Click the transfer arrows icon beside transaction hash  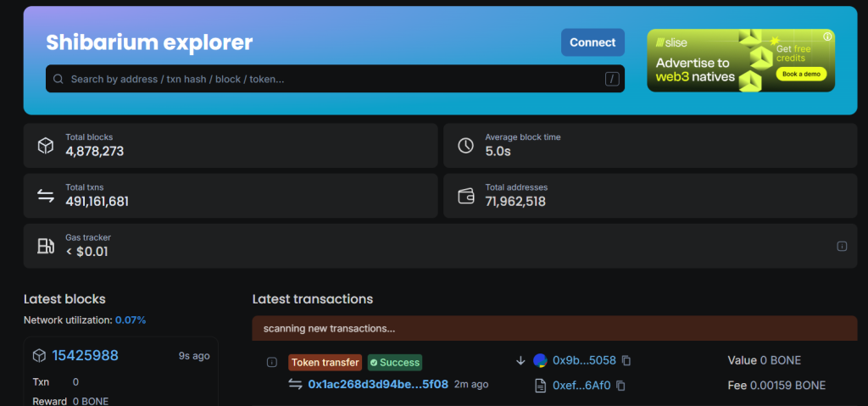(296, 384)
